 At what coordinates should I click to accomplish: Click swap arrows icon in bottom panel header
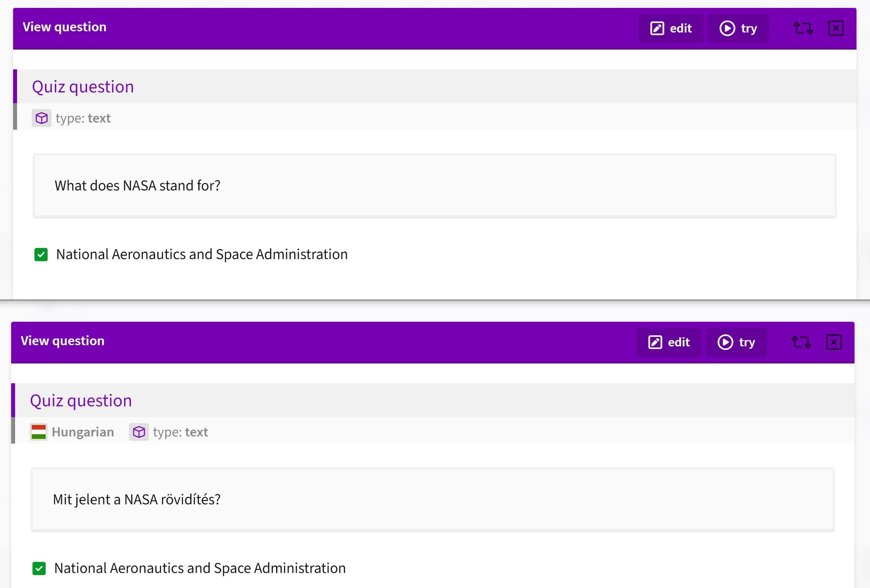[x=801, y=342]
